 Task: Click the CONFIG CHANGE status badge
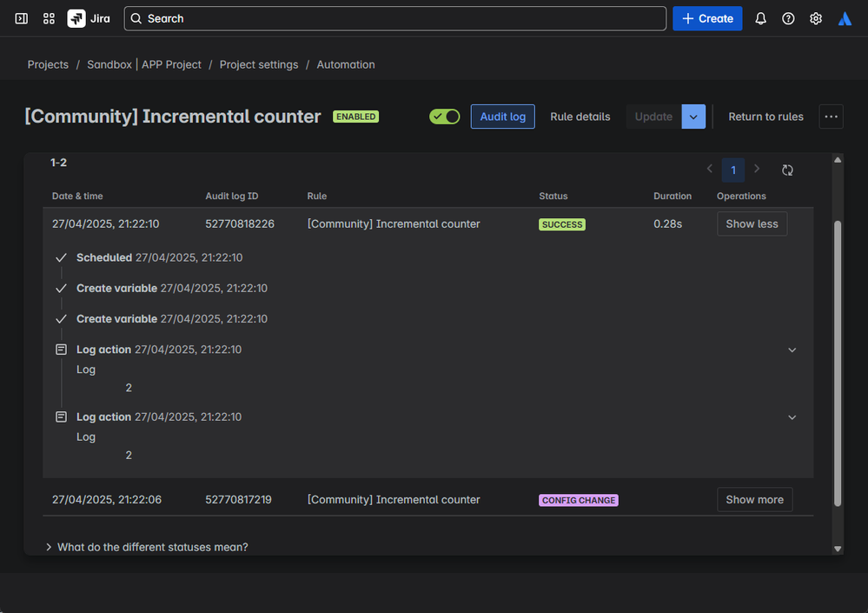pyautogui.click(x=579, y=500)
